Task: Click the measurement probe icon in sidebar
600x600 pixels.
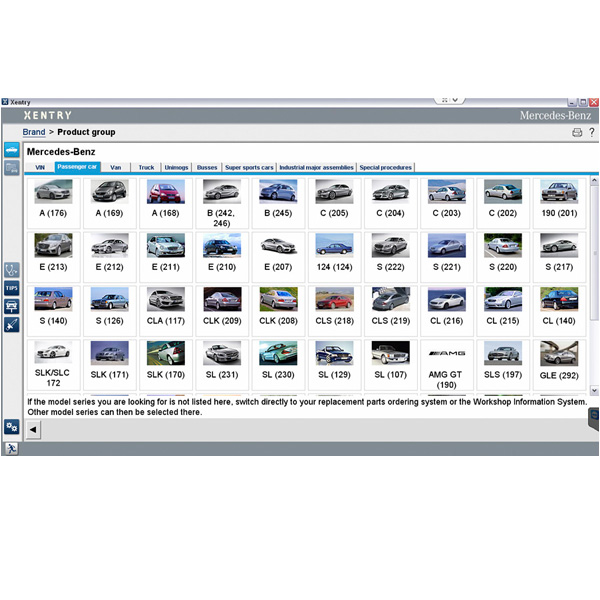Action: pyautogui.click(x=12, y=325)
